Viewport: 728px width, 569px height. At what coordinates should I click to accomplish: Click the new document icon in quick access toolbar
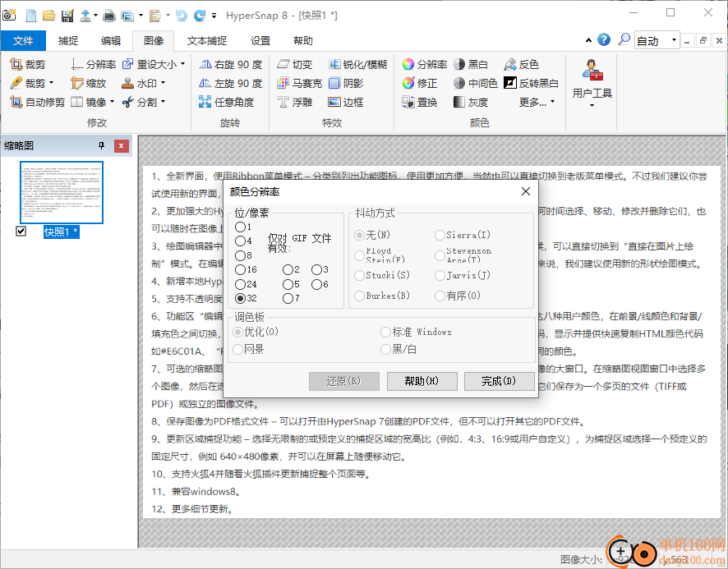click(31, 16)
